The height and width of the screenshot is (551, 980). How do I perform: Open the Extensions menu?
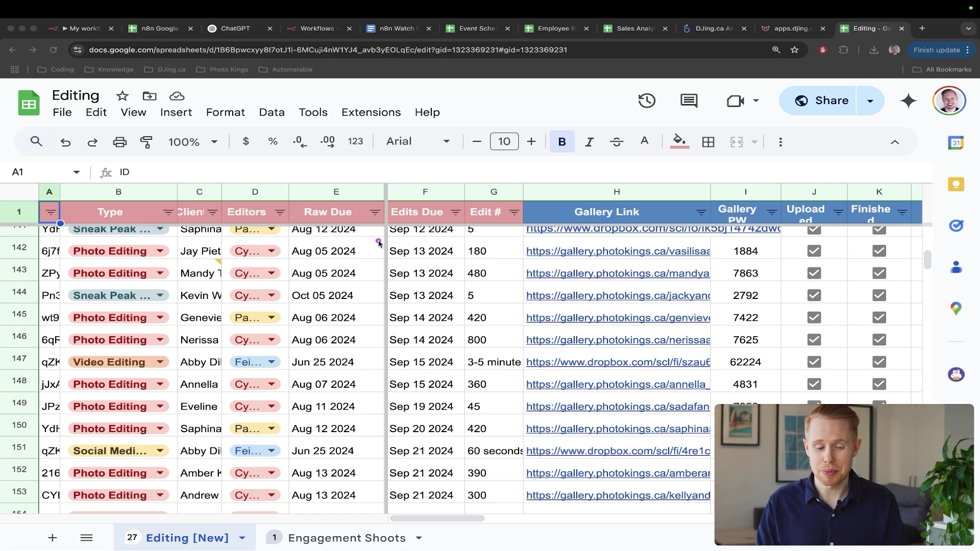[371, 112]
